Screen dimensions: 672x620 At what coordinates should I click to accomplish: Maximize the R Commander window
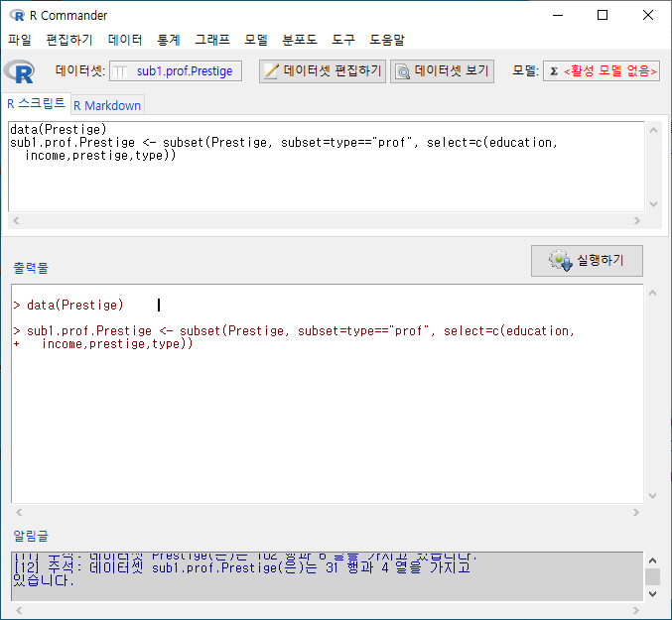click(x=603, y=16)
